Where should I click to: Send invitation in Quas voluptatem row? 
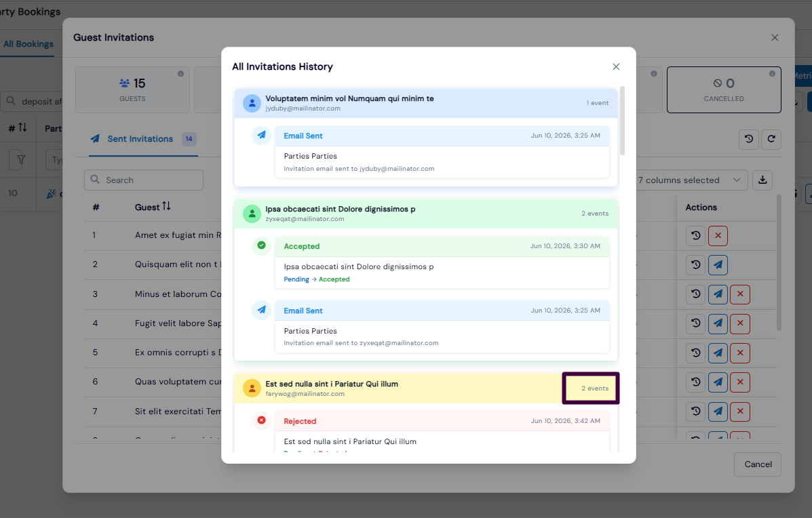pyautogui.click(x=718, y=382)
